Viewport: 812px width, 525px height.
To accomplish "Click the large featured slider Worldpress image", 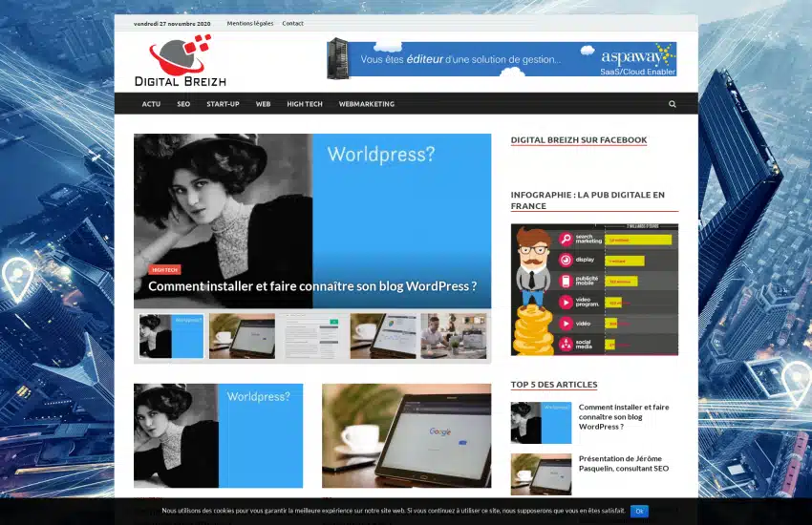I will tap(312, 220).
